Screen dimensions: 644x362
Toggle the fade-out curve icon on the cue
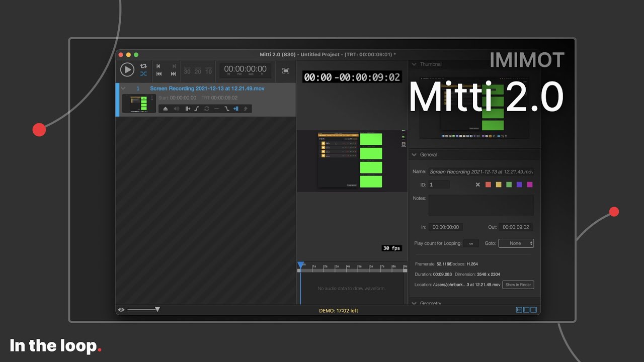click(226, 109)
